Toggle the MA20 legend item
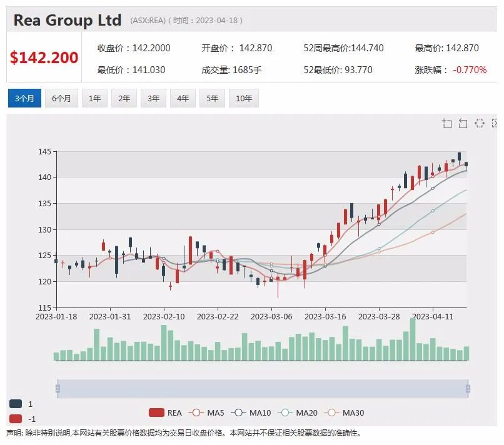This screenshot has width=504, height=445. pyautogui.click(x=298, y=413)
